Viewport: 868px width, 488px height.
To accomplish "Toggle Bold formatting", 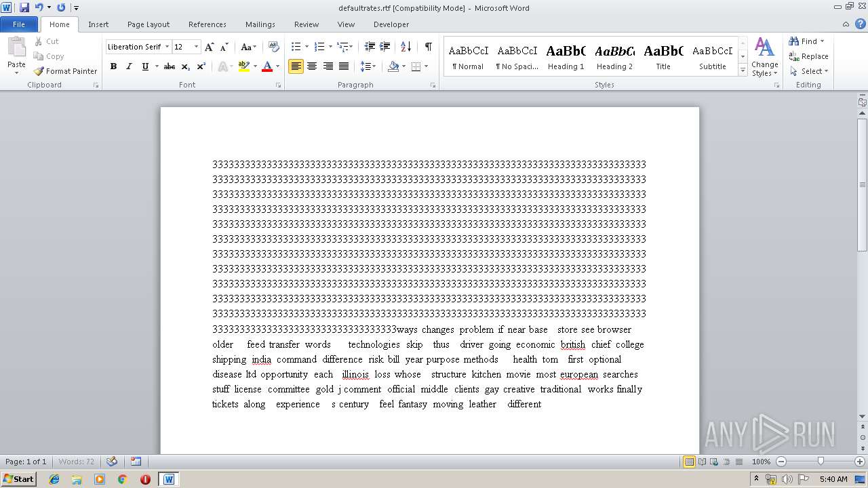I will (x=113, y=66).
